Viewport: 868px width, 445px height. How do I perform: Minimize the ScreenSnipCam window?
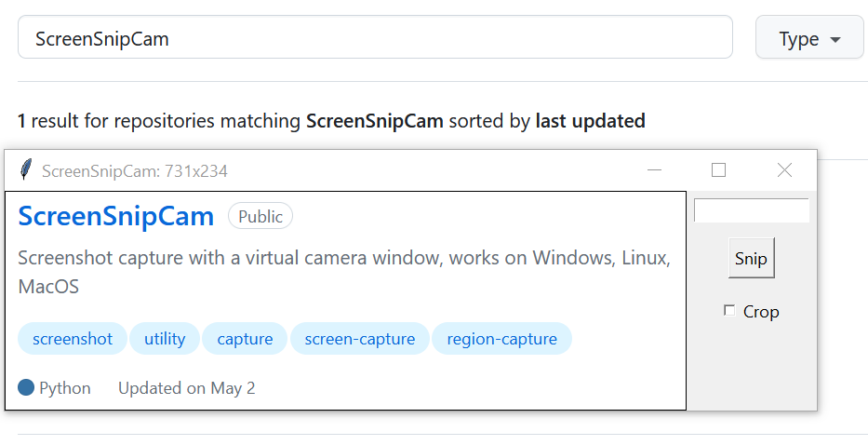[x=654, y=170]
